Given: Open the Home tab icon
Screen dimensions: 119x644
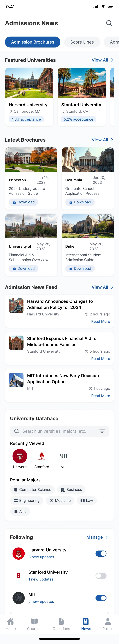Looking at the screenshot, I should (x=11, y=621).
